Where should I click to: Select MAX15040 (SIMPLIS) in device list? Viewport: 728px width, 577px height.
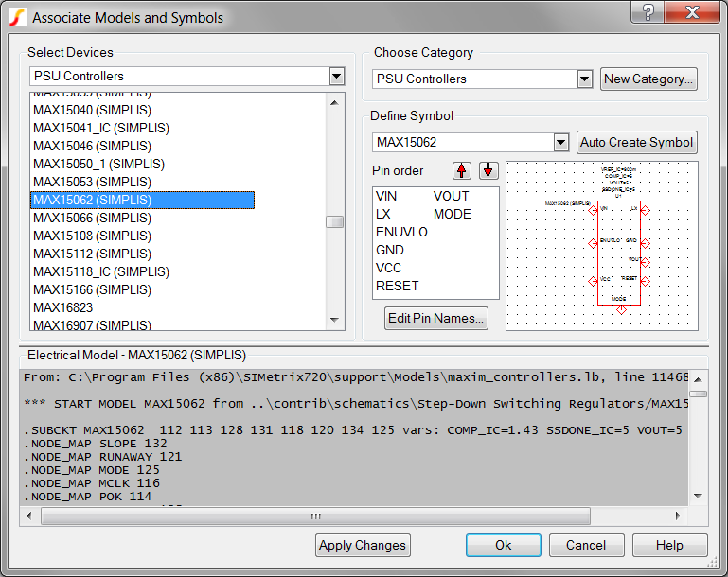pyautogui.click(x=93, y=110)
